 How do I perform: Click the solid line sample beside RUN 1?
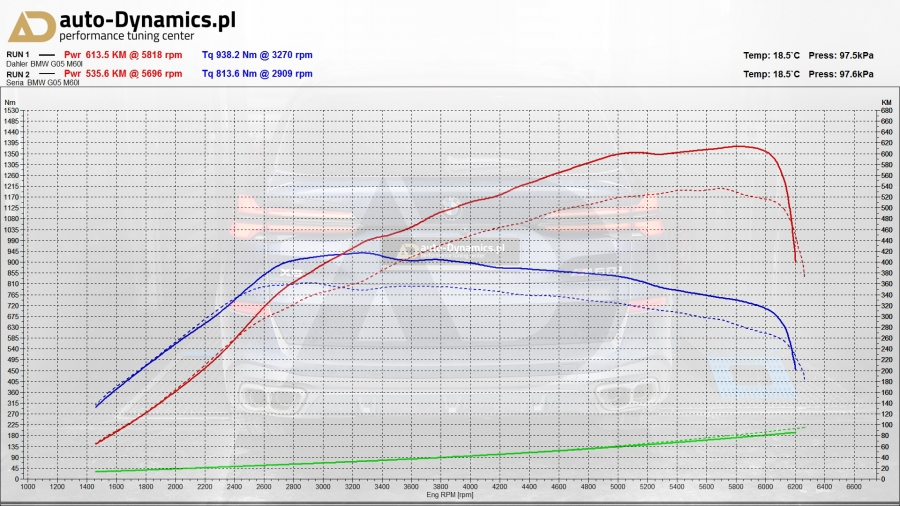tap(45, 54)
